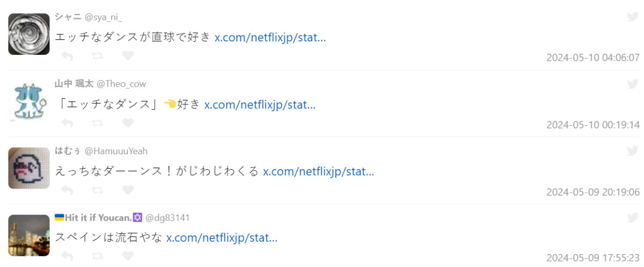The image size is (644, 267).
Task: Retweet the @HamuuuYeah tweet
Action: pyautogui.click(x=97, y=190)
